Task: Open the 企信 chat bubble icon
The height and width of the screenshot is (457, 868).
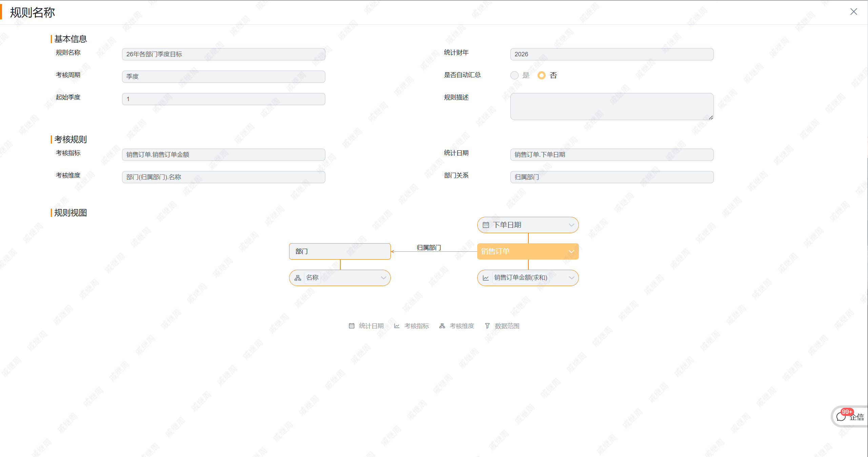Action: click(841, 417)
